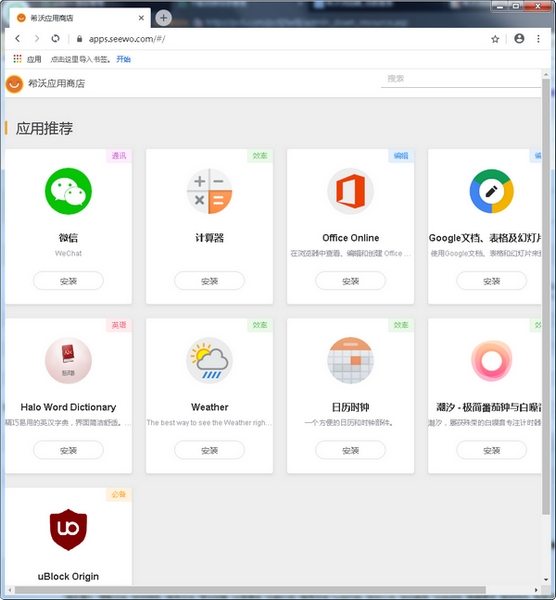Select the uBlock Origin shield icon

(x=68, y=530)
